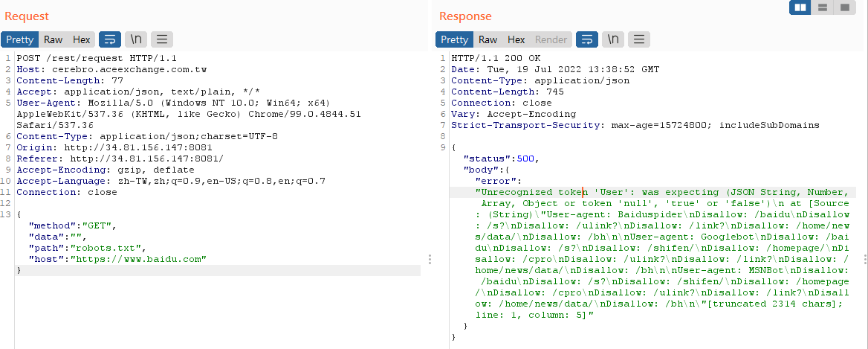Open the Hex tab in Response panel
This screenshot has height=349, width=868.
pos(516,39)
